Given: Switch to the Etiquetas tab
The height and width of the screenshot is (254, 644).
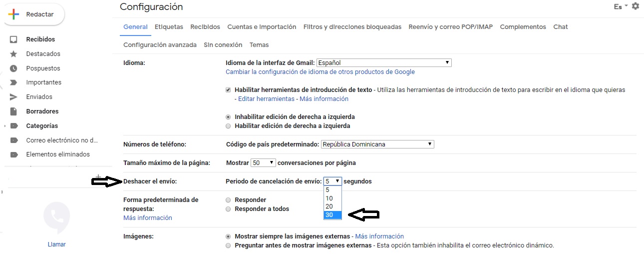Looking at the screenshot, I should (x=169, y=27).
